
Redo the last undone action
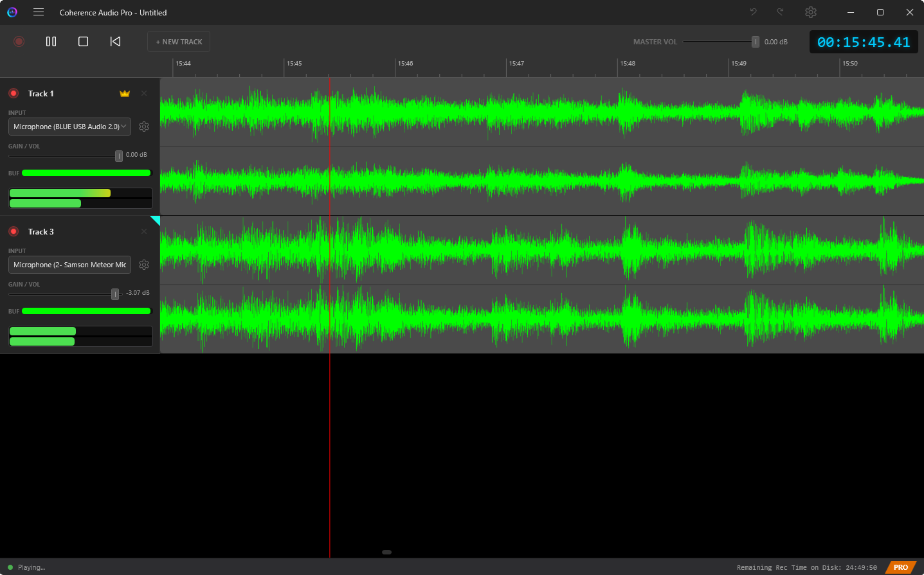[780, 12]
